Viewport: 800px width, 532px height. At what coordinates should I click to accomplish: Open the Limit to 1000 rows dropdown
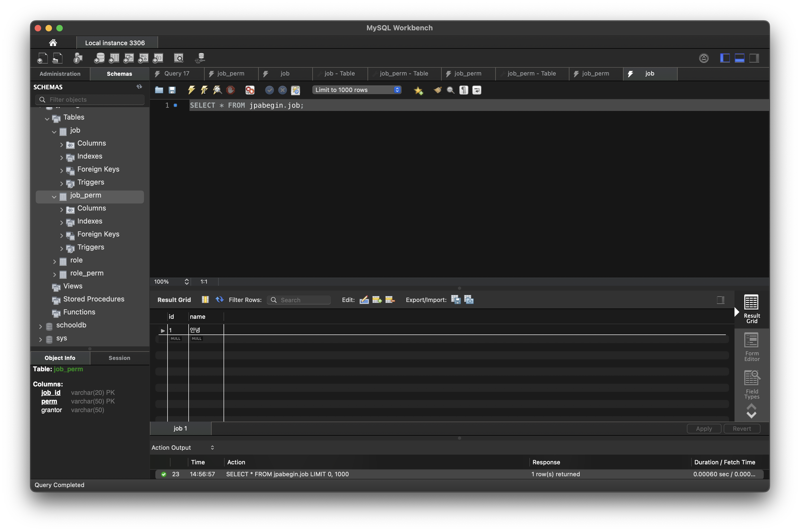tap(357, 90)
